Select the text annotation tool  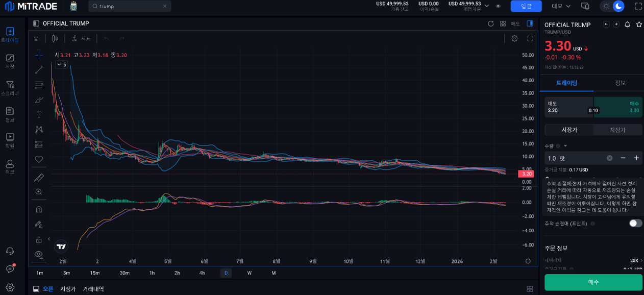39,115
